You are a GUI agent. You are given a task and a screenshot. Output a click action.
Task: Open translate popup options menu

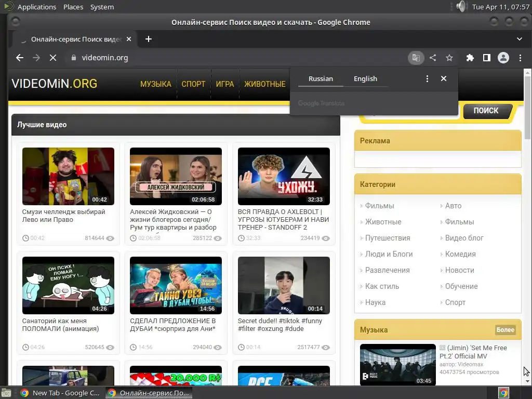pyautogui.click(x=427, y=79)
